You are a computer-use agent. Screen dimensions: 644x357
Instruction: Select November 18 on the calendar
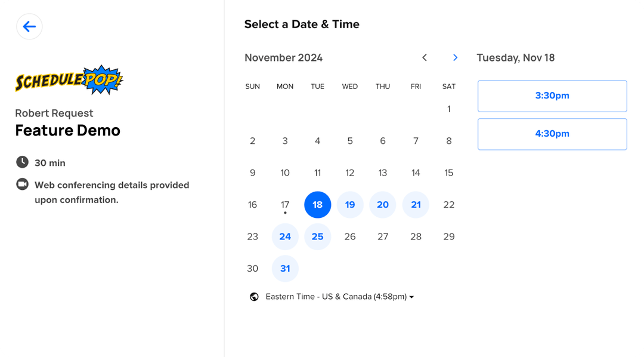tap(317, 204)
